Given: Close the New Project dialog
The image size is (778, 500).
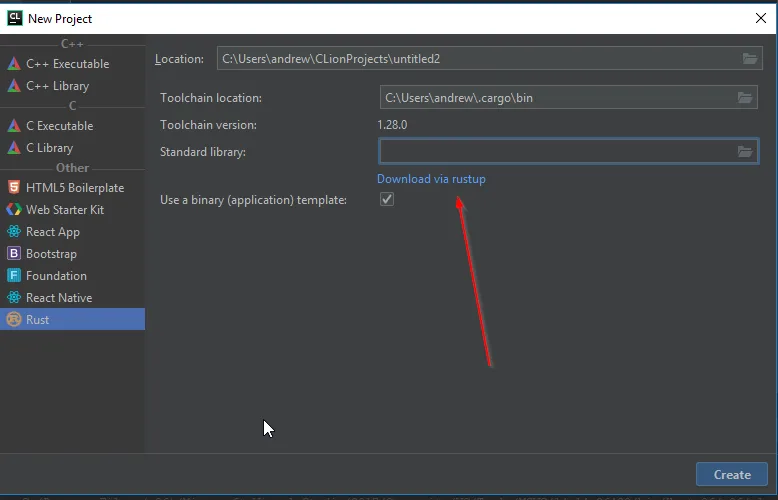Looking at the screenshot, I should pyautogui.click(x=761, y=18).
